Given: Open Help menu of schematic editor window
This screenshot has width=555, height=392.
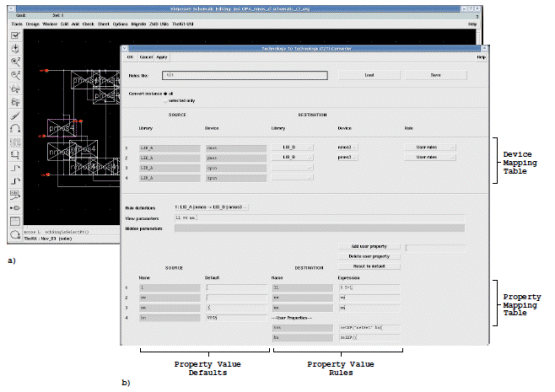Looking at the screenshot, I should (x=473, y=24).
